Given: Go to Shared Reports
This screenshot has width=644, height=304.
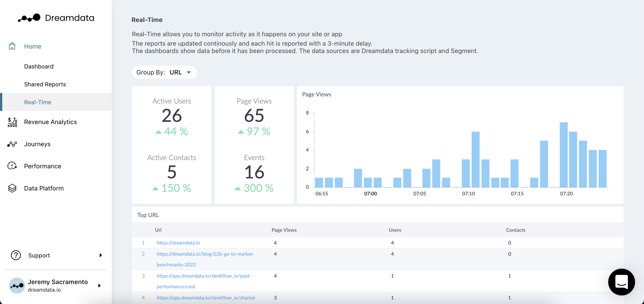Looking at the screenshot, I should point(45,84).
